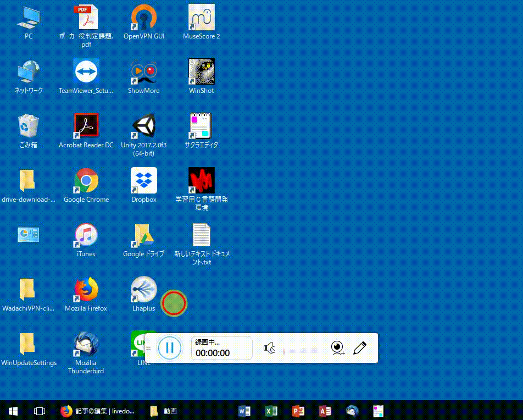Launch Excel from the taskbar
Viewport: 523px width, 420px height.
pyautogui.click(x=271, y=411)
